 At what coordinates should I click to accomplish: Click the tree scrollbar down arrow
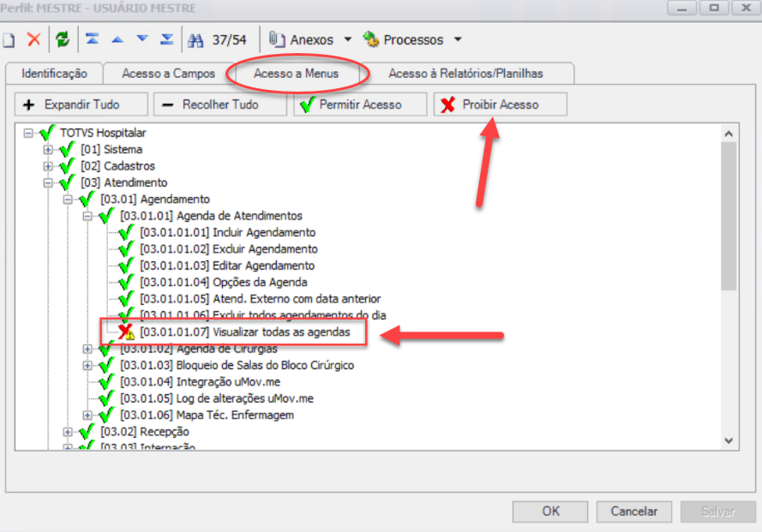[729, 440]
